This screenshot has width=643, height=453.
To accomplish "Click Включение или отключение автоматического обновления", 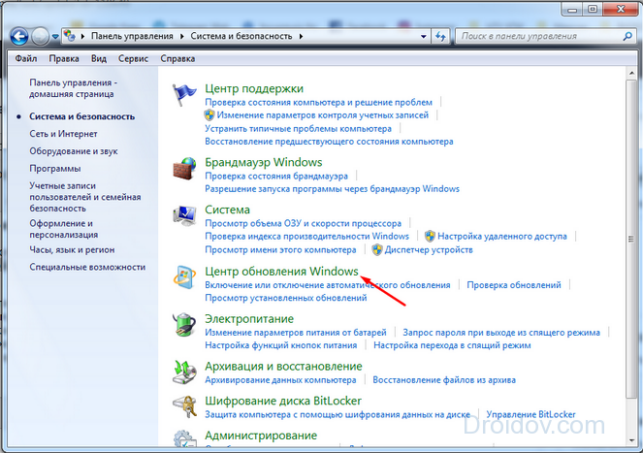I will coord(328,285).
